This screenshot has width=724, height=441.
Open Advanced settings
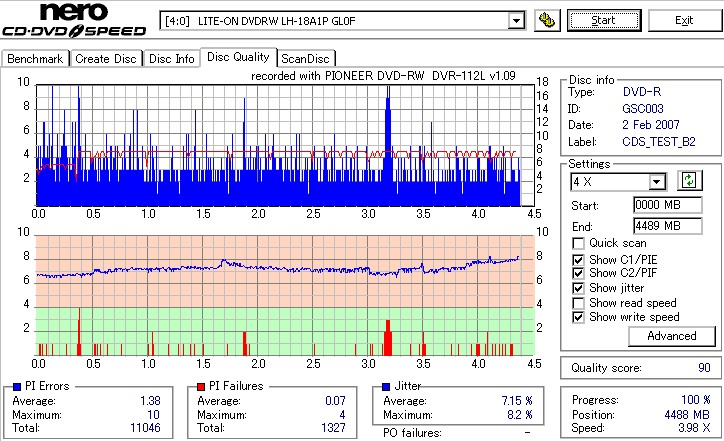point(671,336)
